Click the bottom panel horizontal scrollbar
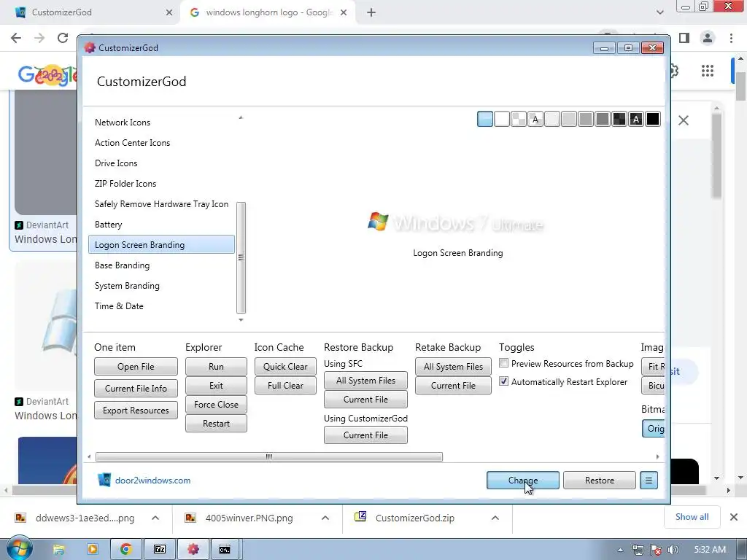The image size is (747, 560). click(268, 456)
